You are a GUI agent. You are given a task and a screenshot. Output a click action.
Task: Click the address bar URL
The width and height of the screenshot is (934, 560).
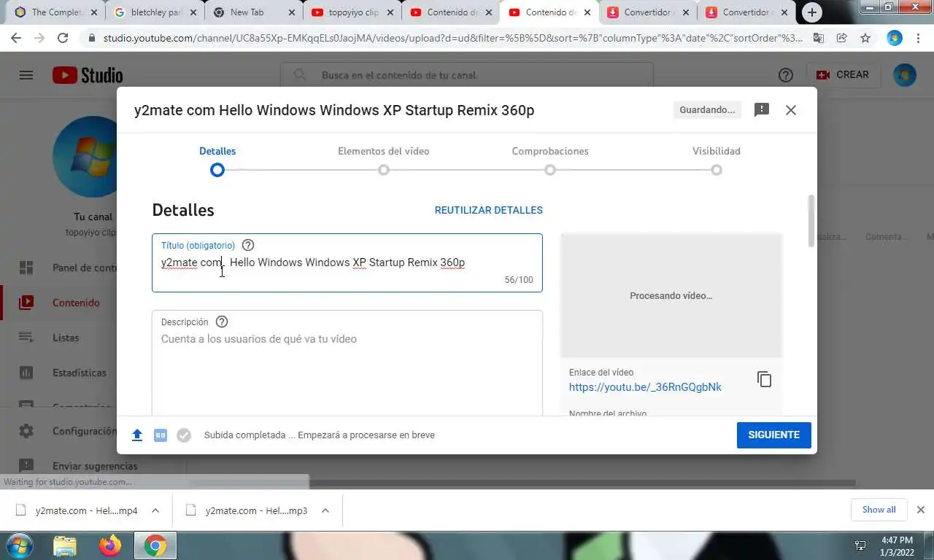(x=452, y=38)
